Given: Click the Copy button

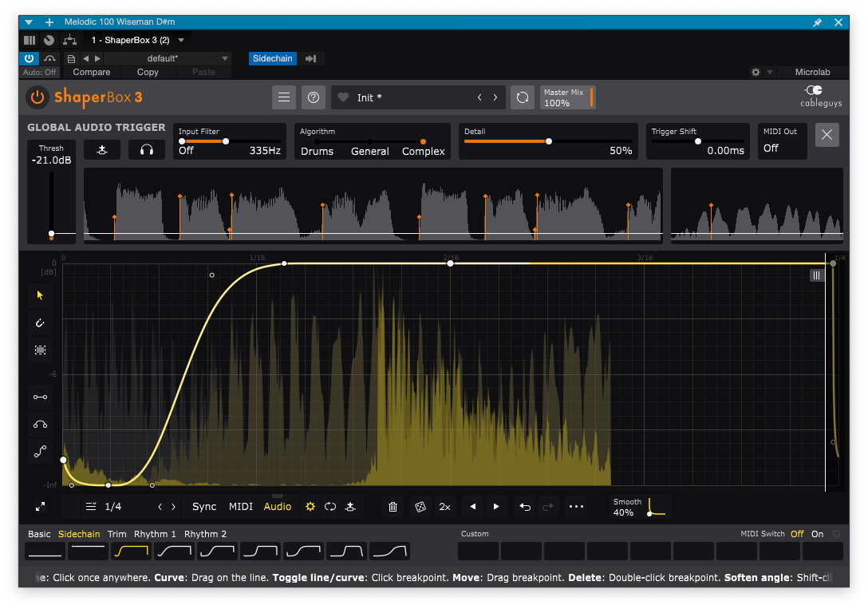Looking at the screenshot, I should point(148,72).
